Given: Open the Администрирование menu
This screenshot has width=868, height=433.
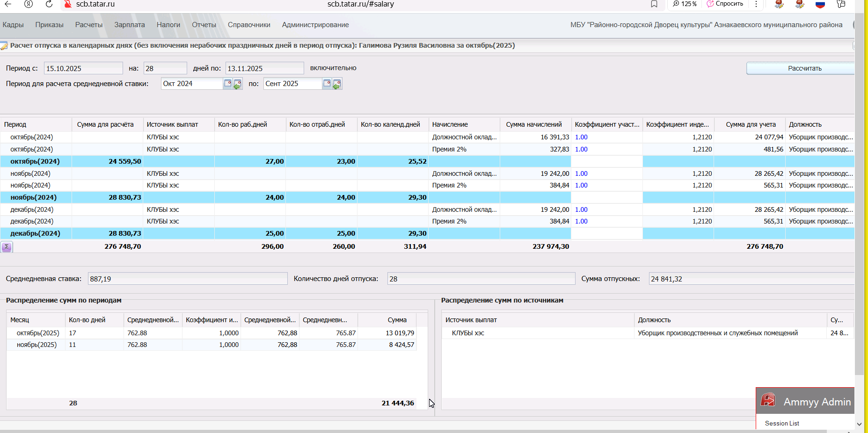Looking at the screenshot, I should (x=315, y=25).
